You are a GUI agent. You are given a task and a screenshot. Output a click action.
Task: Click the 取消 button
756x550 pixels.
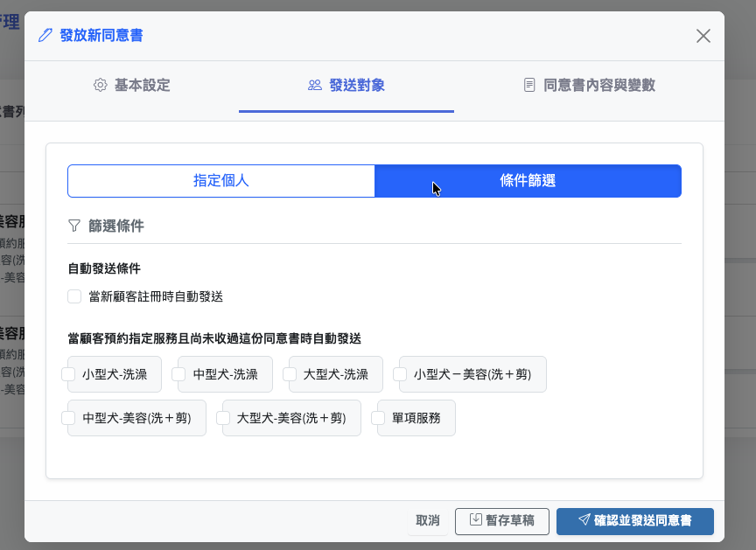point(428,520)
